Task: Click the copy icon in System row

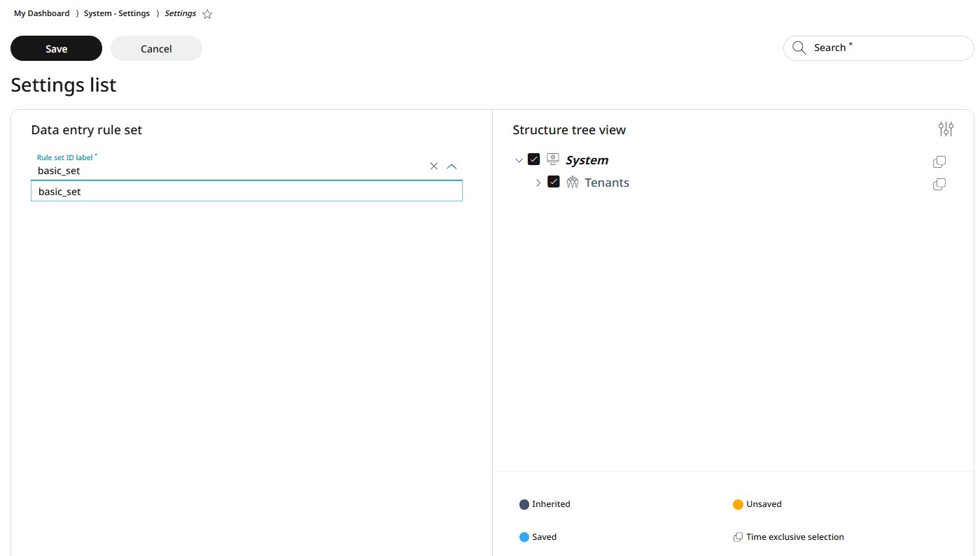Action: [x=939, y=162]
